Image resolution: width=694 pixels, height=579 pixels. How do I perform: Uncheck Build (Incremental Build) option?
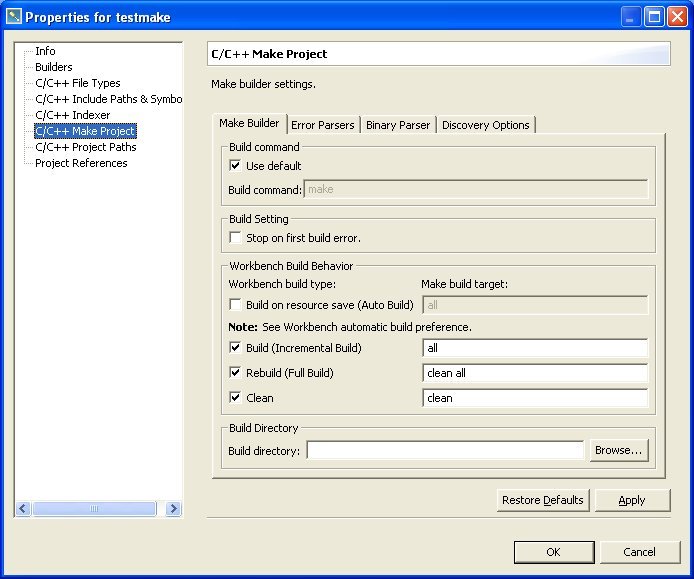[236, 348]
